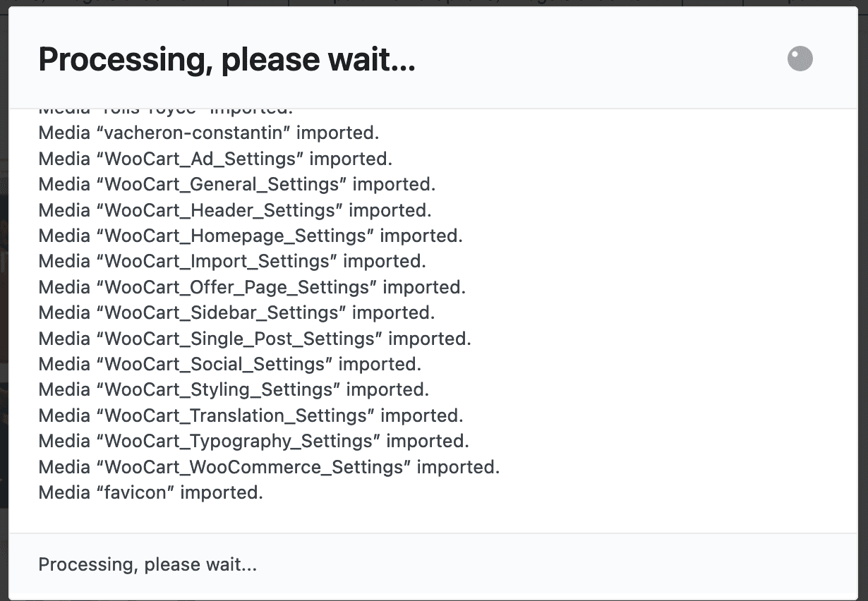Select the "WooCart_Ad_Settings" log entry
The width and height of the screenshot is (868, 601).
pos(215,159)
